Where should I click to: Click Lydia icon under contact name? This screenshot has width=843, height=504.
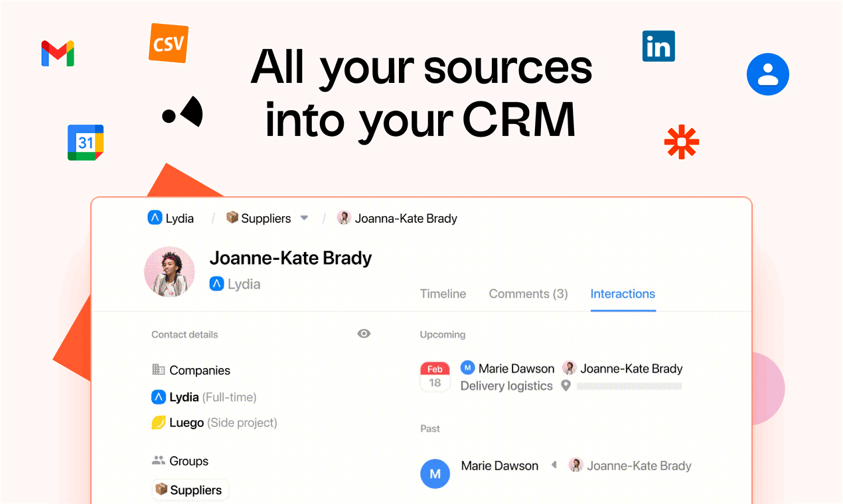click(x=216, y=284)
